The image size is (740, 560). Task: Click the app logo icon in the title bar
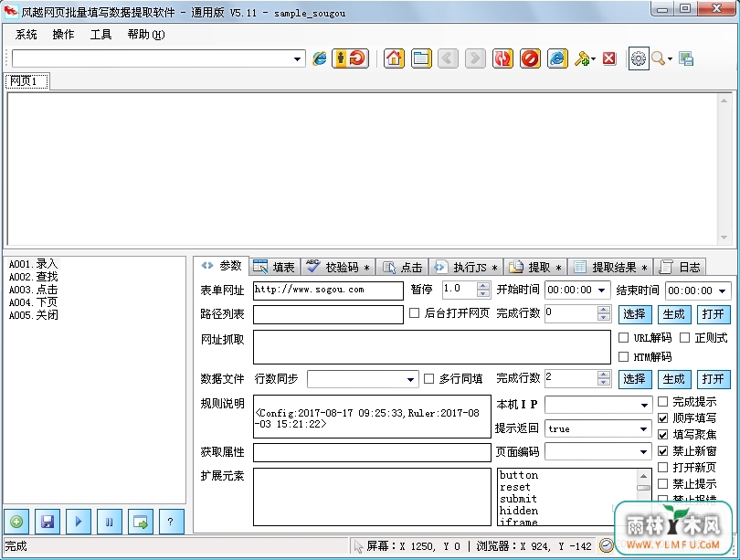[10, 11]
